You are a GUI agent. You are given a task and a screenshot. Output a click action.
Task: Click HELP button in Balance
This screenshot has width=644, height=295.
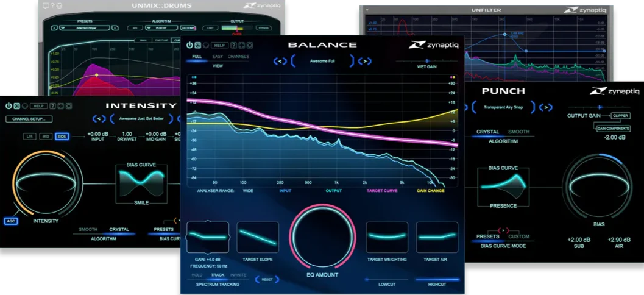(220, 45)
